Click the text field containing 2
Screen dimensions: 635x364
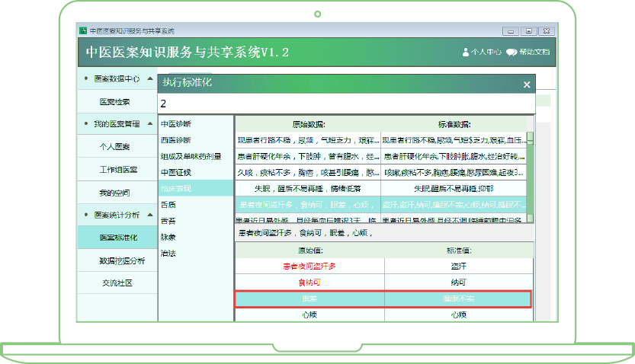coord(343,104)
